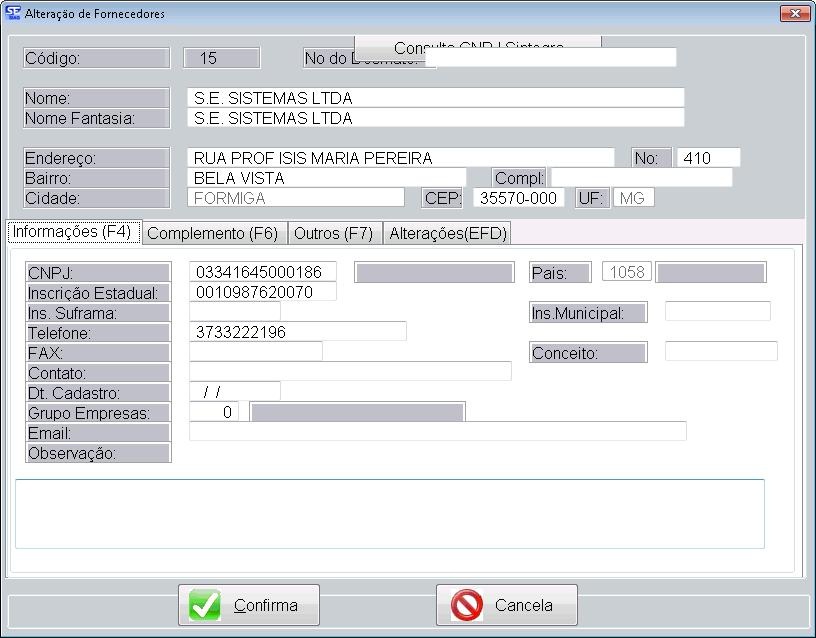This screenshot has height=638, width=816.
Task: Click the Confirma button with green checkmark
Action: coord(249,605)
